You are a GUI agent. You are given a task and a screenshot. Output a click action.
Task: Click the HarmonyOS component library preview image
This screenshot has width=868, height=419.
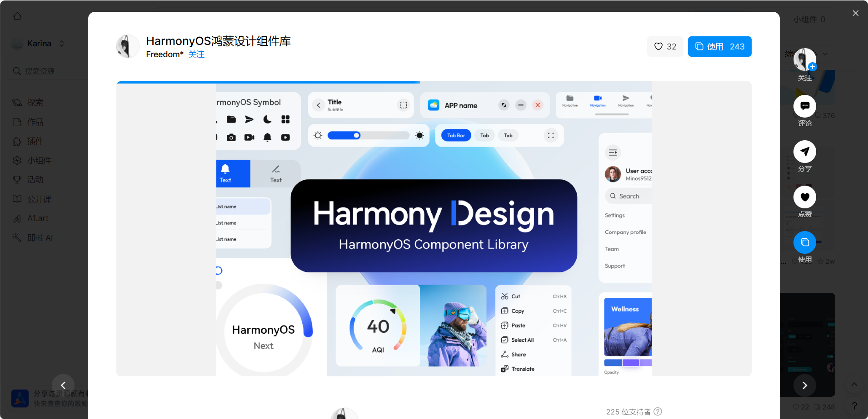pyautogui.click(x=434, y=229)
